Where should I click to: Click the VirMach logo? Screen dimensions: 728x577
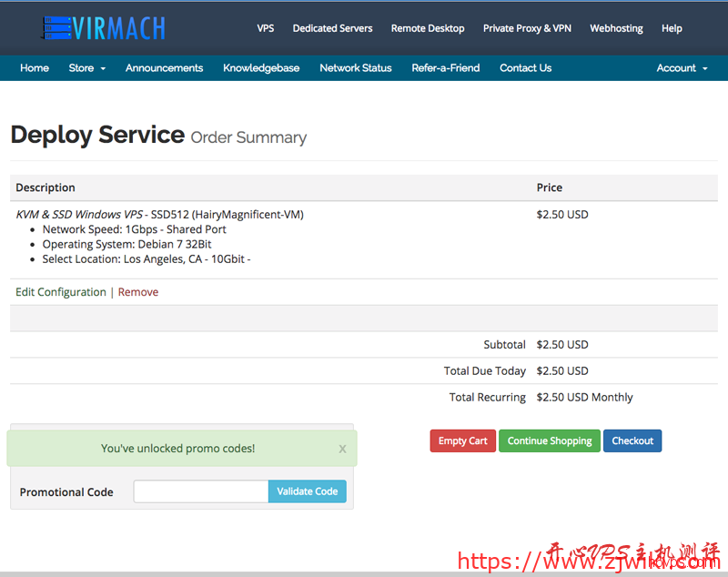point(104,28)
